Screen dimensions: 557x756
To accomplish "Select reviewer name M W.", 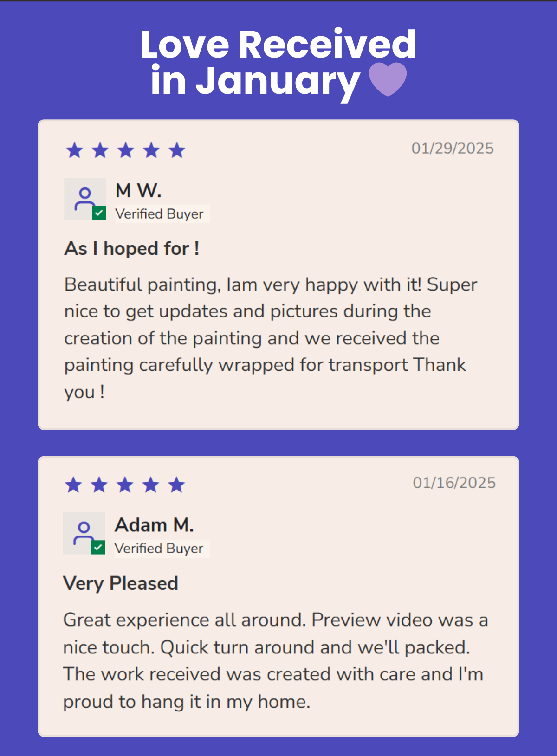I will click(x=138, y=190).
